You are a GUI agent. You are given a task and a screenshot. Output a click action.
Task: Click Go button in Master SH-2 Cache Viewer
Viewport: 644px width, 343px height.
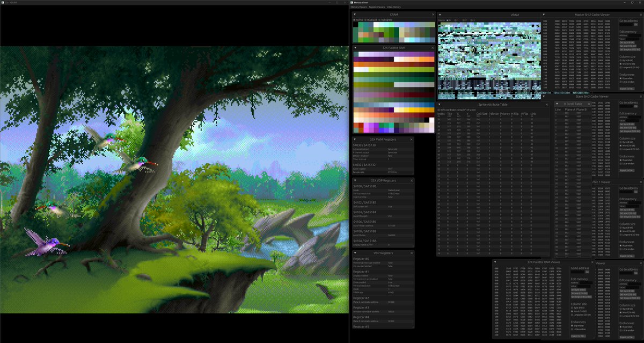click(636, 24)
